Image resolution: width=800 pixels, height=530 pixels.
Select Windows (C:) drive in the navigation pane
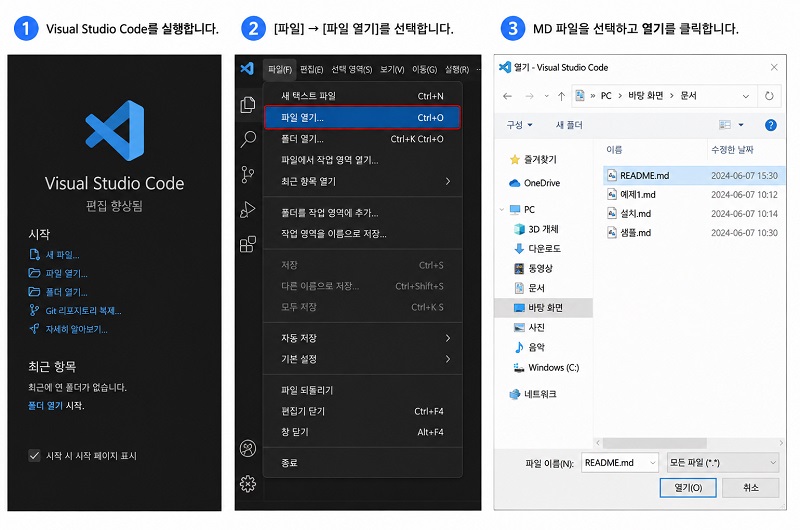(546, 367)
